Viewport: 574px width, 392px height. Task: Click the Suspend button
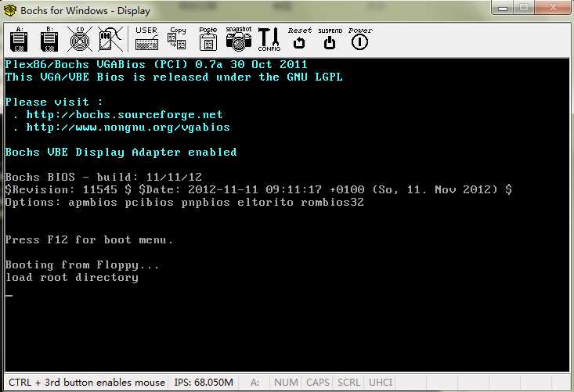pyautogui.click(x=330, y=38)
